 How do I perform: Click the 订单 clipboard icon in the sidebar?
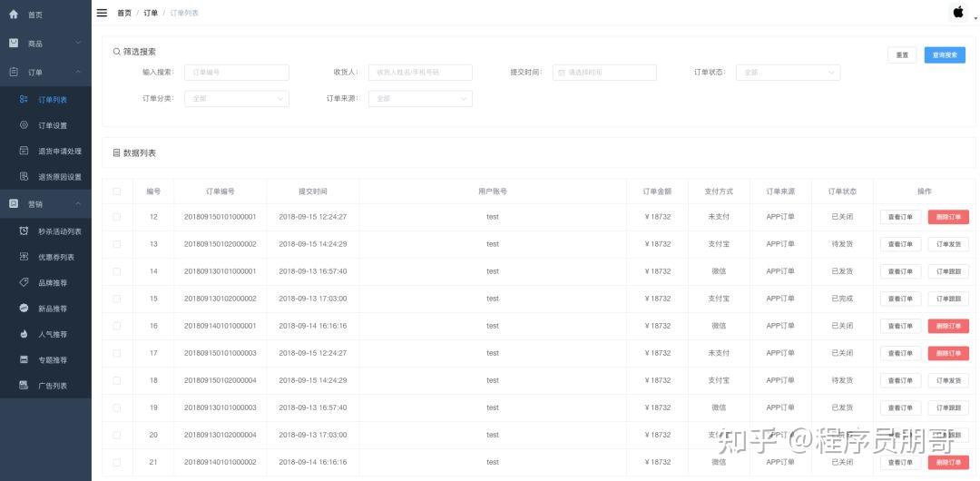point(14,72)
